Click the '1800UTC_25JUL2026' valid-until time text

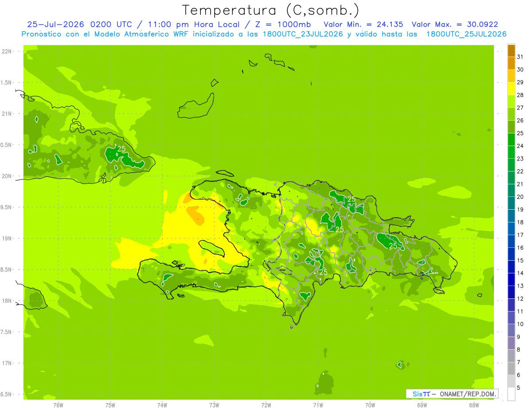click(x=466, y=34)
